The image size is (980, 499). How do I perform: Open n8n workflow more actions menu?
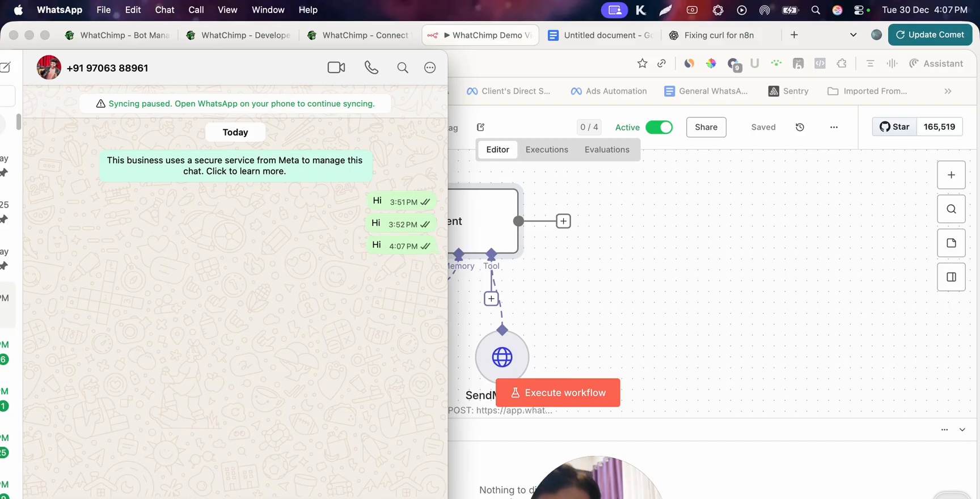coord(834,127)
